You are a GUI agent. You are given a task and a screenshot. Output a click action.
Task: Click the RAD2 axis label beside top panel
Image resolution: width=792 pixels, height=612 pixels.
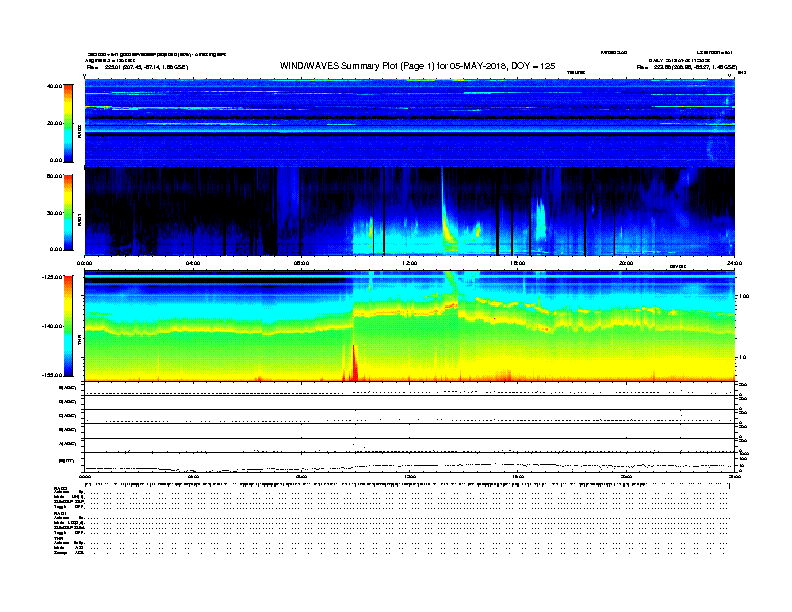[x=80, y=131]
